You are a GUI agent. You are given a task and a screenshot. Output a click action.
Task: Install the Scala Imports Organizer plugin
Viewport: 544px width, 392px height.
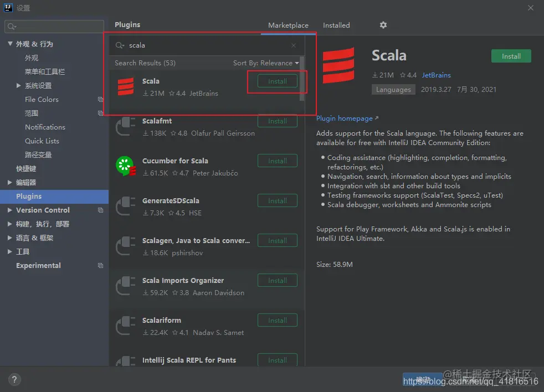[x=277, y=281]
